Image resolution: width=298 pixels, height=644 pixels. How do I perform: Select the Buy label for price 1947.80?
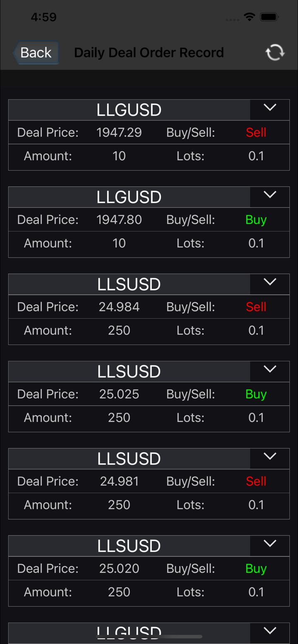pos(256,220)
